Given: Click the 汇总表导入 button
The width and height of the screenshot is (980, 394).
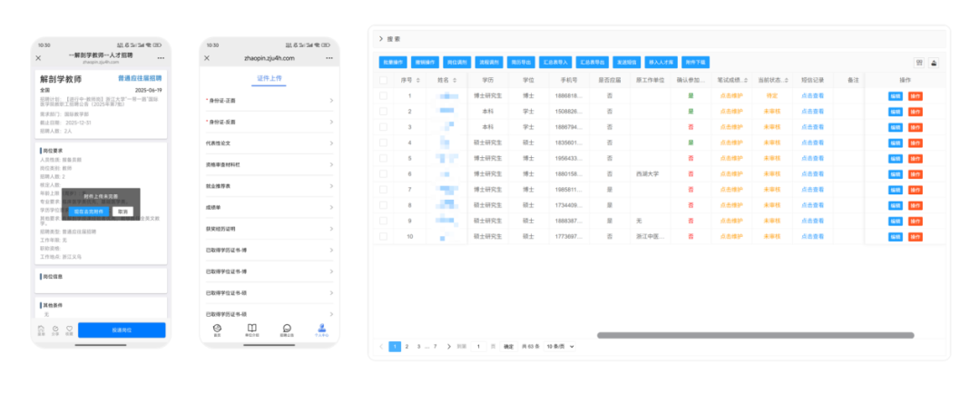Looking at the screenshot, I should click(x=555, y=63).
